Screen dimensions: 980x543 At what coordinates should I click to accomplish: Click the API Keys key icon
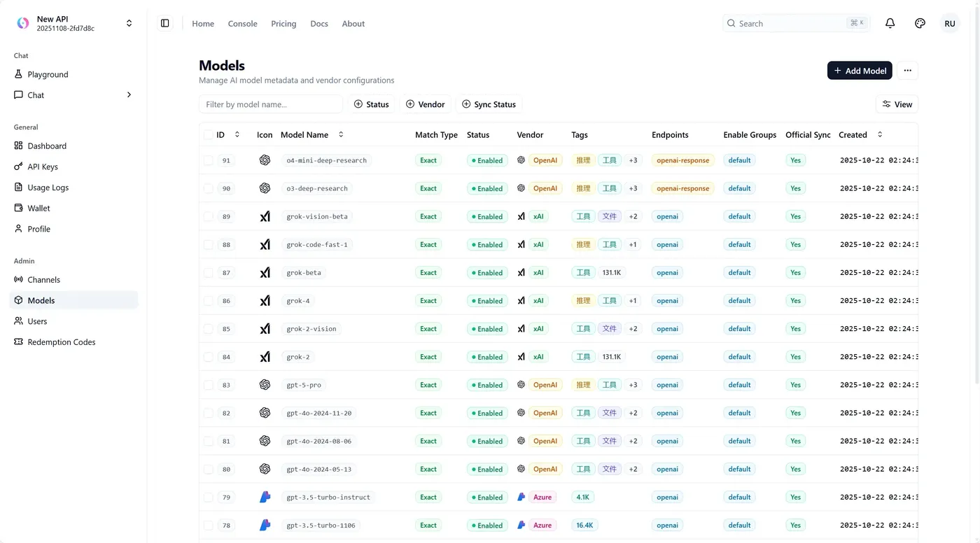[x=19, y=167]
